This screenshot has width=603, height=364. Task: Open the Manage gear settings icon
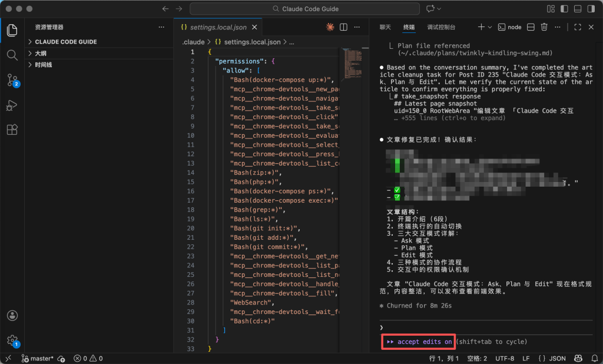[x=12, y=340]
